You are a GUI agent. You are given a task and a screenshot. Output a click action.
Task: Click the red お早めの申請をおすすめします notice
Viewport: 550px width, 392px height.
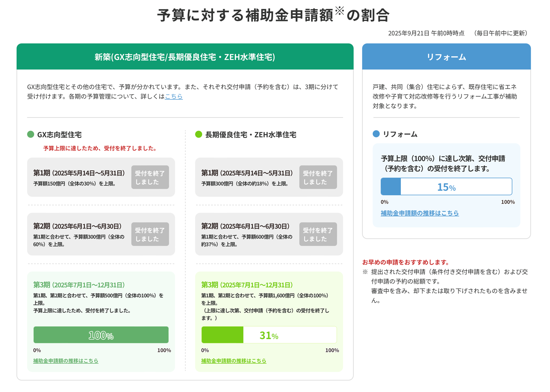406,262
